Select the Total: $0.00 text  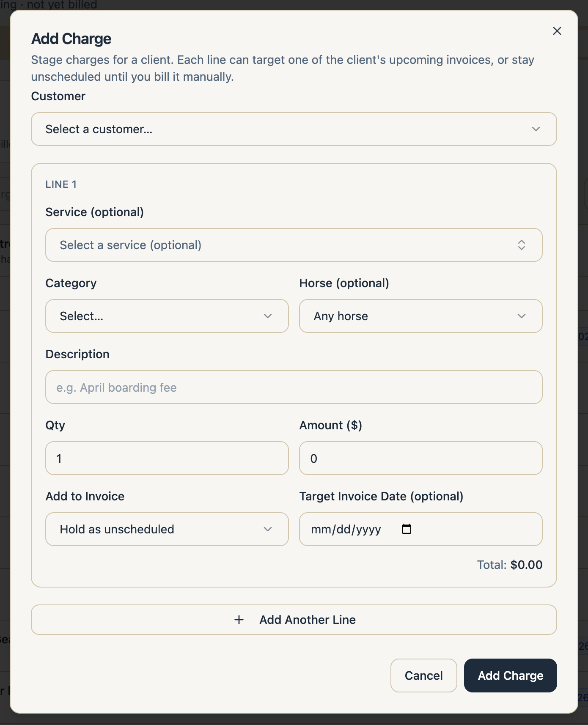click(x=509, y=565)
